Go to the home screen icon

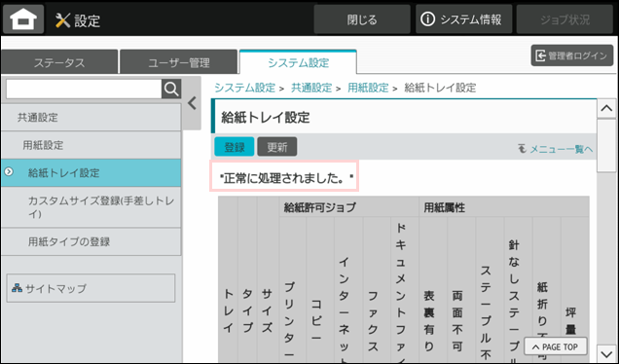point(23,19)
